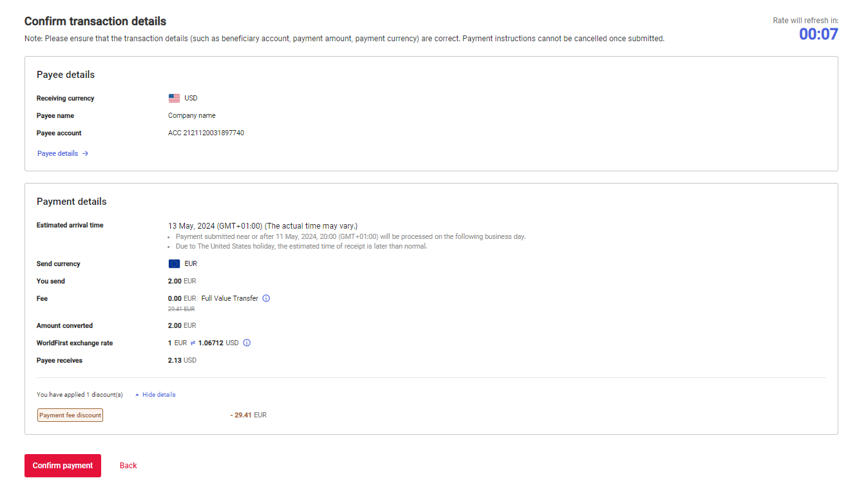
Task: Click the -29.41 EUR discount amount
Action: pos(248,415)
